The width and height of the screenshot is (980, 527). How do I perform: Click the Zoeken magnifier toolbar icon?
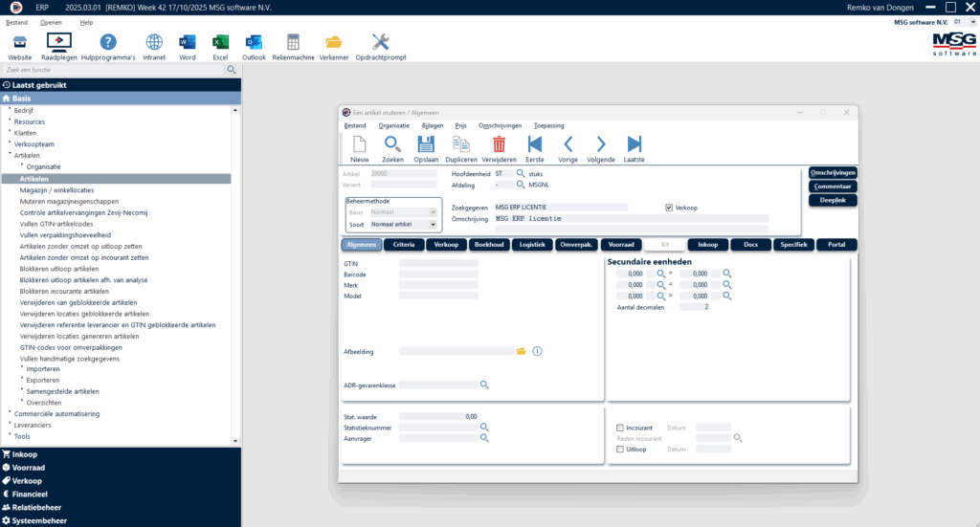[x=392, y=144]
